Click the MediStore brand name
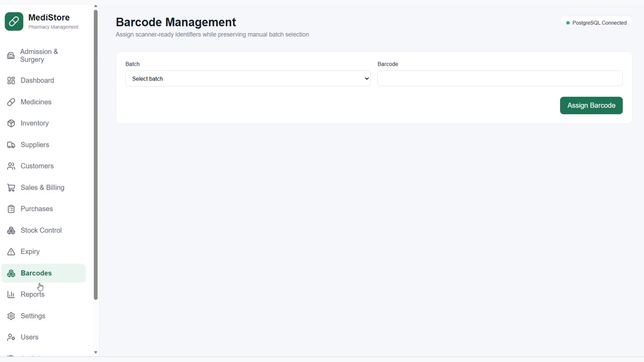This screenshot has height=362, width=644. pos(49,18)
